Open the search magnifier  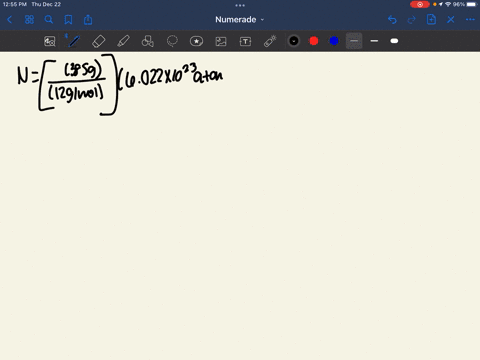click(49, 20)
